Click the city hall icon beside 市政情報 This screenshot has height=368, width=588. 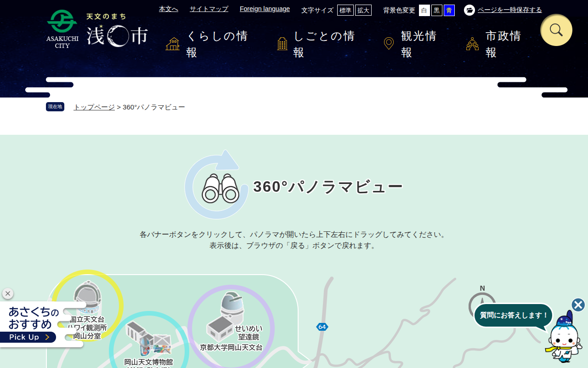(472, 44)
